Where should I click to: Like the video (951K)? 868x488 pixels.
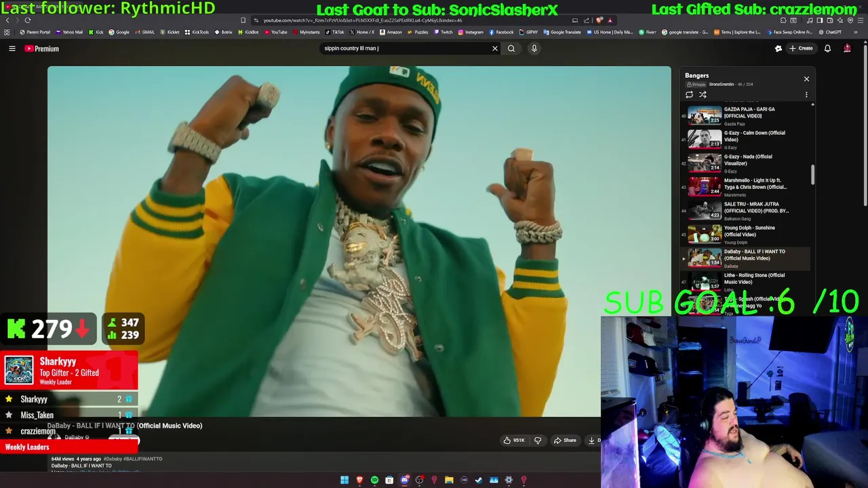tap(514, 441)
